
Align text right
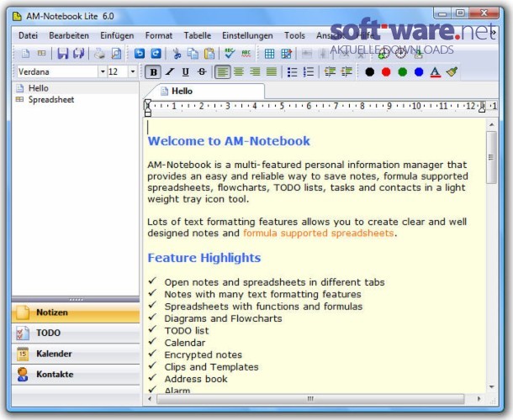255,72
